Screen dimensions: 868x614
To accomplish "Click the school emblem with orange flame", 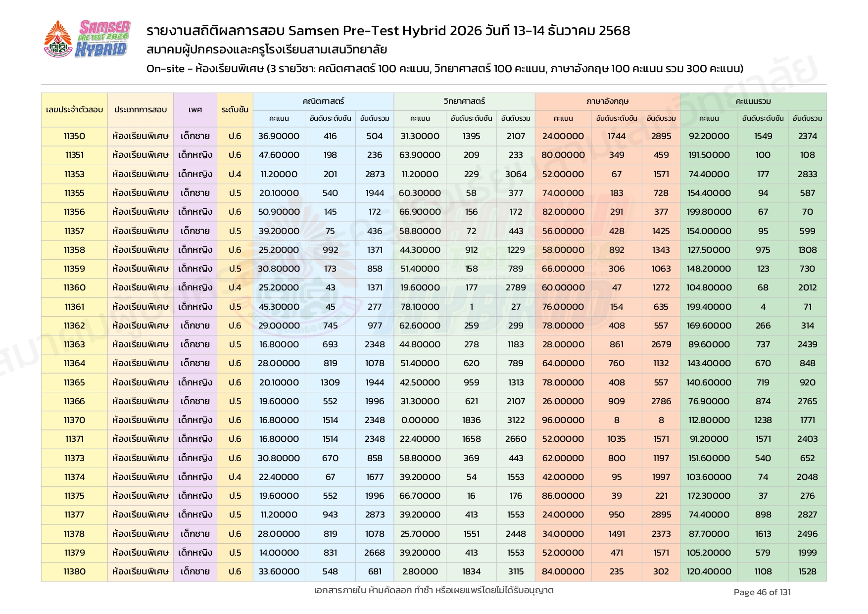I will pyautogui.click(x=58, y=40).
